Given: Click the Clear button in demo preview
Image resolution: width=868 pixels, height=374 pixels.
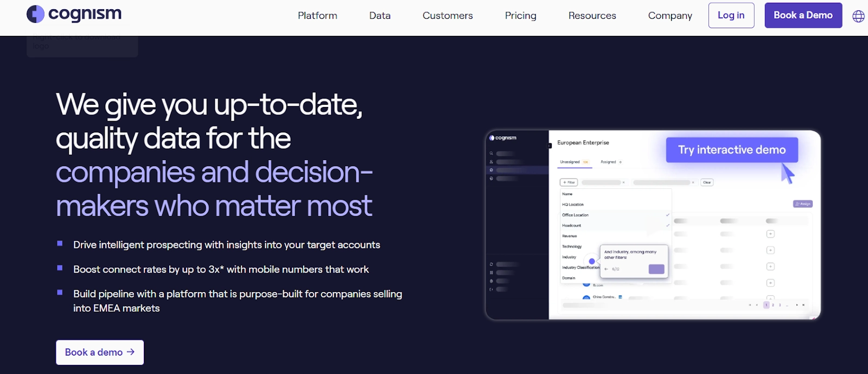Looking at the screenshot, I should (707, 182).
